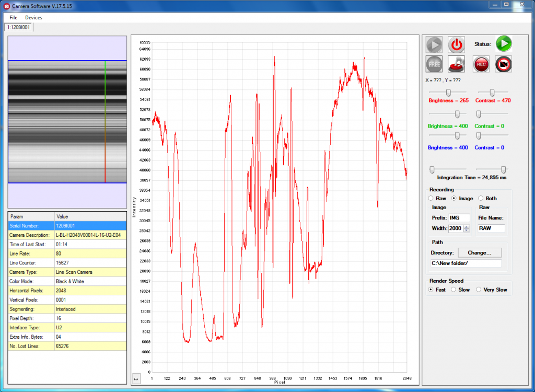Click the crossed-out camera stop recording icon
Viewport: 535px width, 392px height.
coord(504,64)
